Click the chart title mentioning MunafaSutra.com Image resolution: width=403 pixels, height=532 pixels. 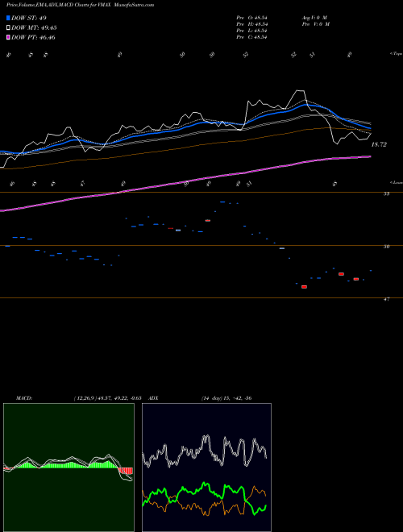[x=80, y=5]
